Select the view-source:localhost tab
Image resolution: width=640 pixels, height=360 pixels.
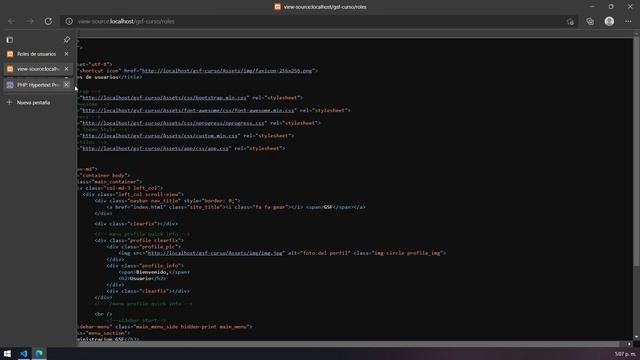[x=38, y=69]
